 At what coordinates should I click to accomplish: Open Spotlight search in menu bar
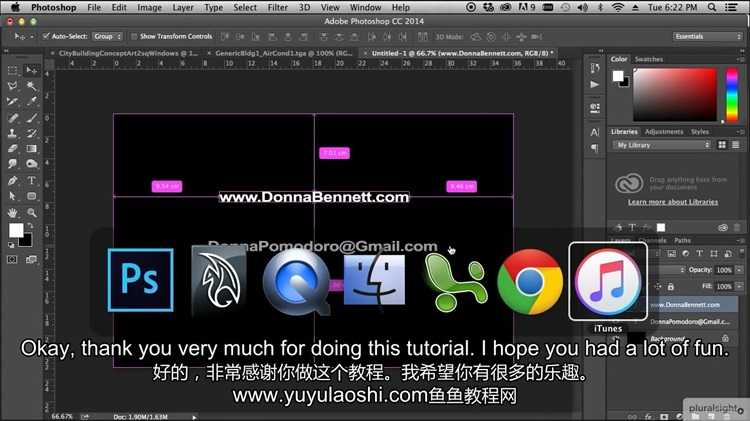tap(712, 7)
